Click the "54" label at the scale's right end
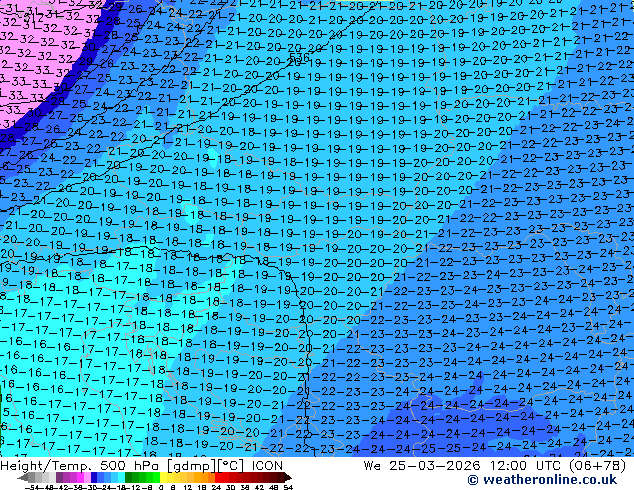The height and width of the screenshot is (490, 634). click(288, 487)
